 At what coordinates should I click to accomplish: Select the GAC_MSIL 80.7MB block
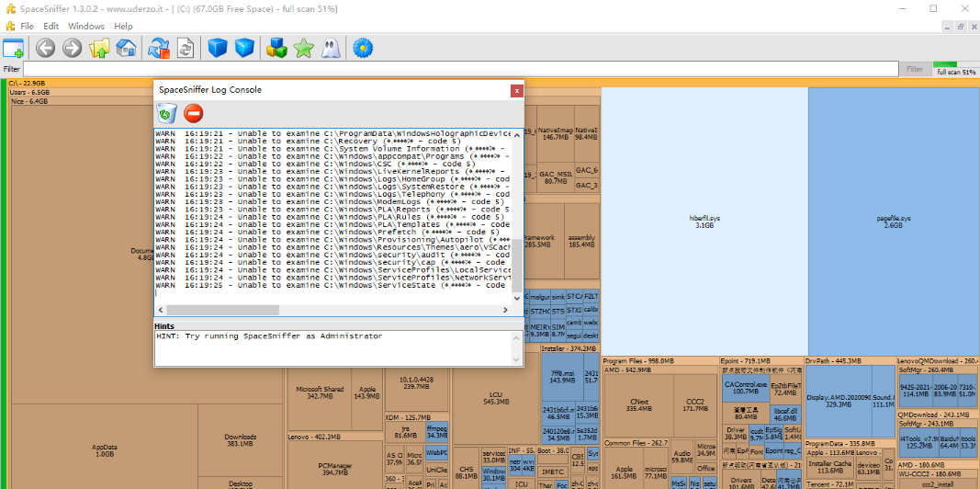point(556,177)
